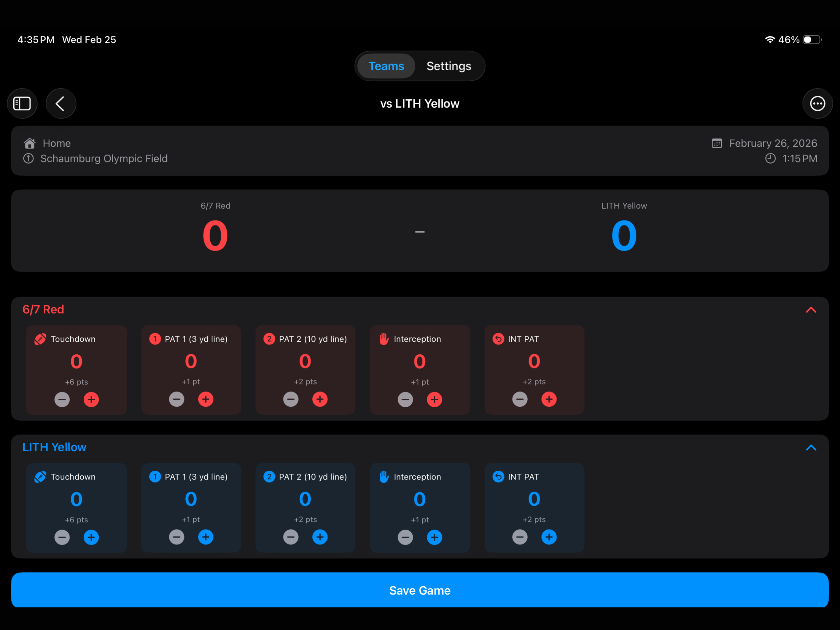
Task: Click the calendar icon by the date
Action: [x=717, y=143]
